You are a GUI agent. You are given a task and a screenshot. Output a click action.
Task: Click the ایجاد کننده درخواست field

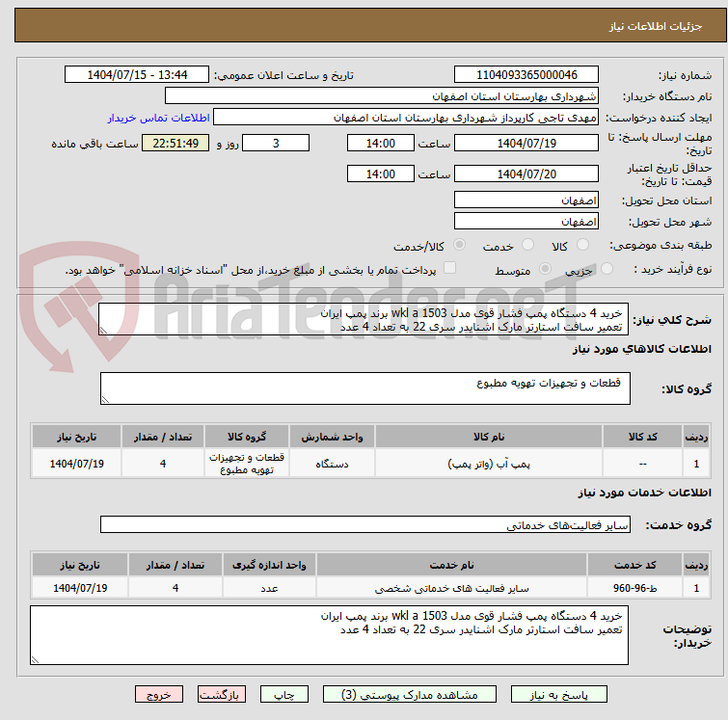(x=405, y=118)
